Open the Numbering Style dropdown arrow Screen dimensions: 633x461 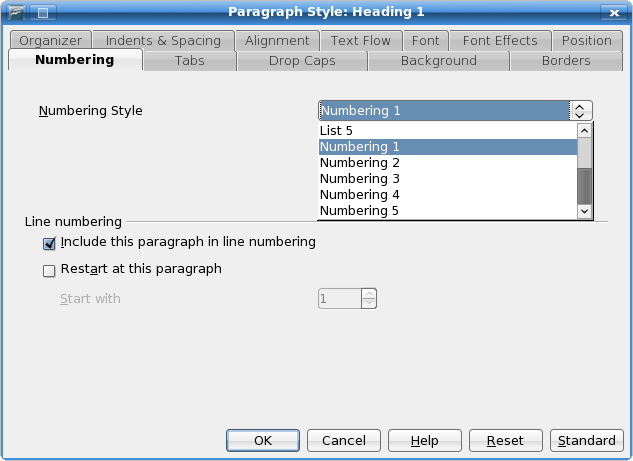coord(581,110)
